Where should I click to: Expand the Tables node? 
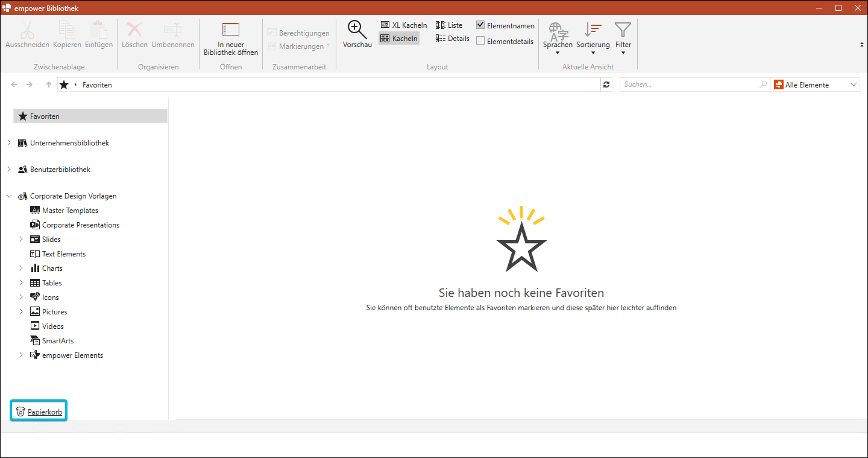click(21, 283)
